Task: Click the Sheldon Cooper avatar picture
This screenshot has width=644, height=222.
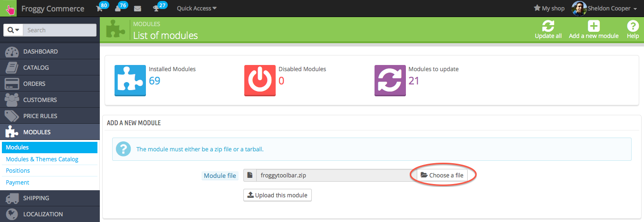Action: click(x=579, y=9)
